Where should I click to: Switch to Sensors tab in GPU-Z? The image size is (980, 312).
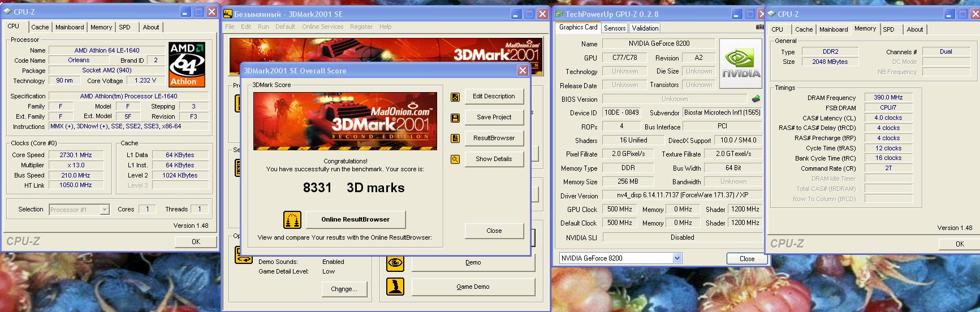(614, 28)
